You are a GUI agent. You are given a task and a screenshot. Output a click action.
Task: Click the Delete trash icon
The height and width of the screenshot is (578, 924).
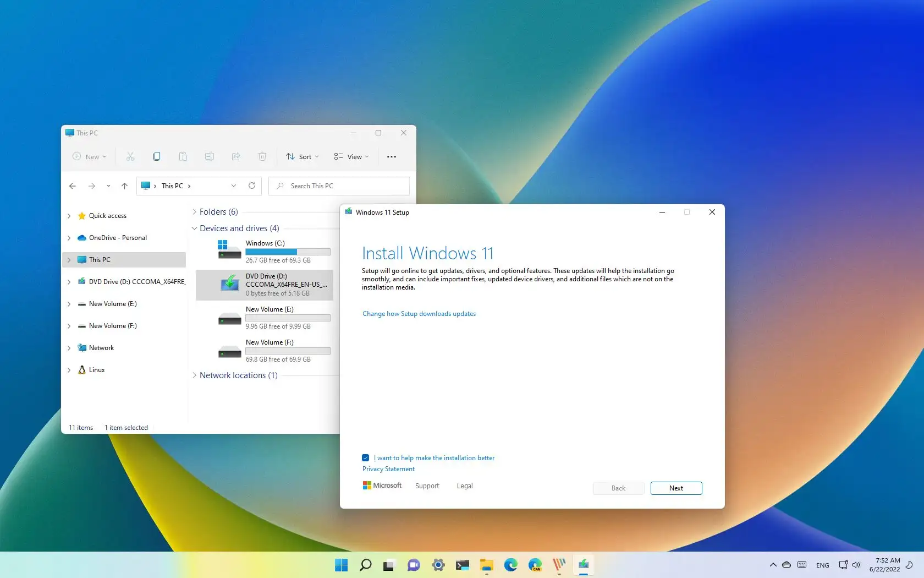262,156
